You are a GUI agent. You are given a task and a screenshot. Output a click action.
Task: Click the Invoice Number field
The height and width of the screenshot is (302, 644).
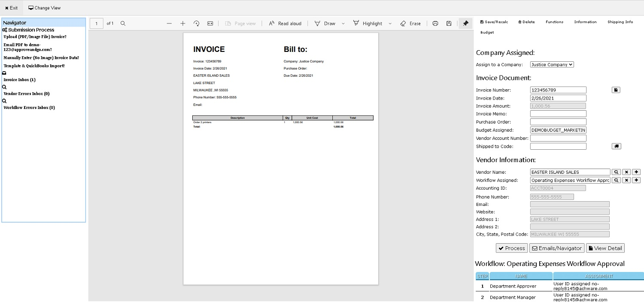point(558,90)
